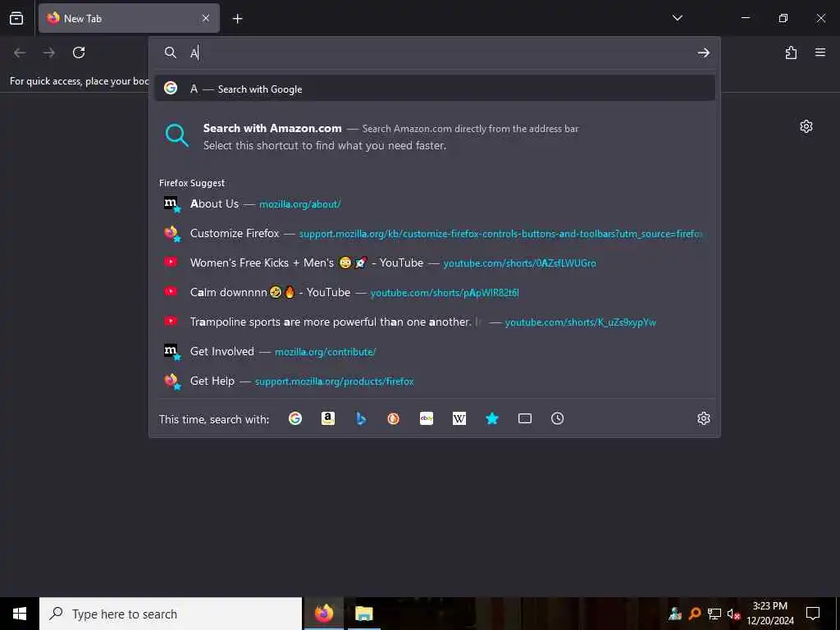Click the magnifier icon in address bar
Image resolution: width=840 pixels, height=630 pixels.
coord(171,52)
